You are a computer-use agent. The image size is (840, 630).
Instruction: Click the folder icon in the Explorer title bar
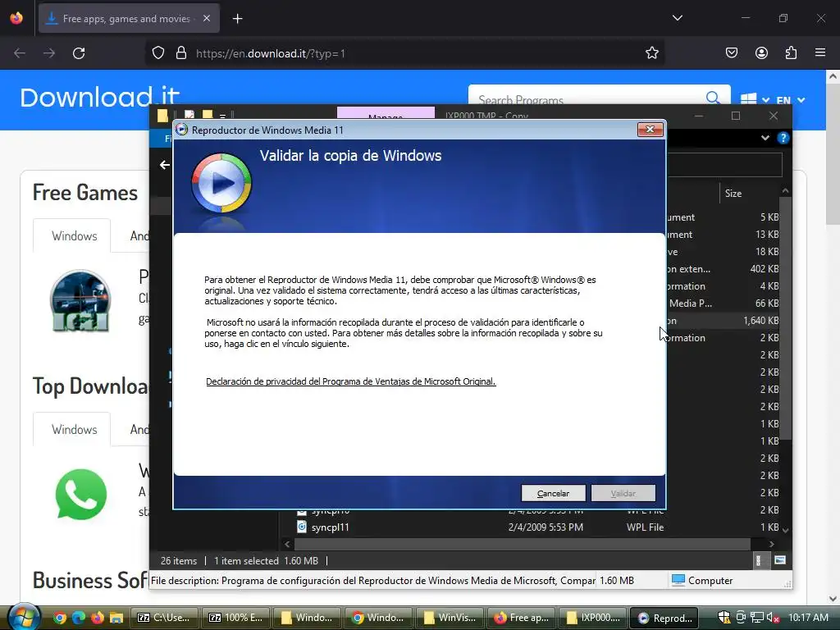pyautogui.click(x=162, y=115)
